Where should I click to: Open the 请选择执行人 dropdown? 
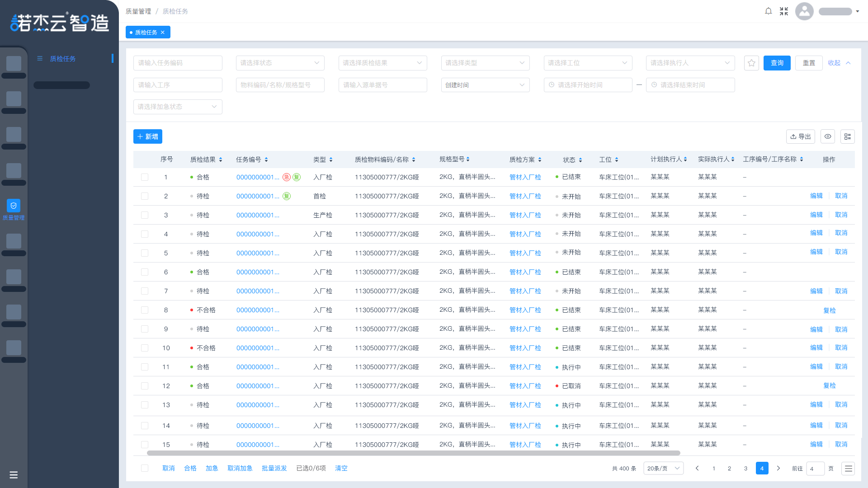point(690,63)
